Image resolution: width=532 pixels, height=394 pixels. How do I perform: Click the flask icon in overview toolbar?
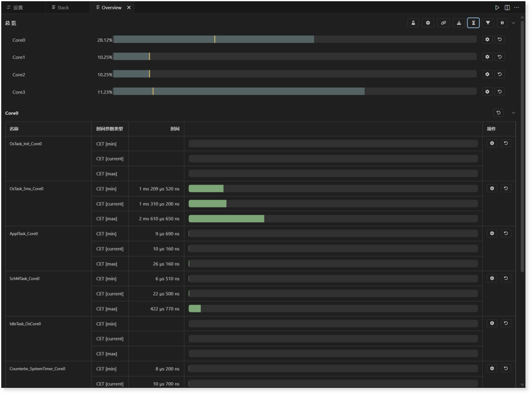[x=413, y=23]
